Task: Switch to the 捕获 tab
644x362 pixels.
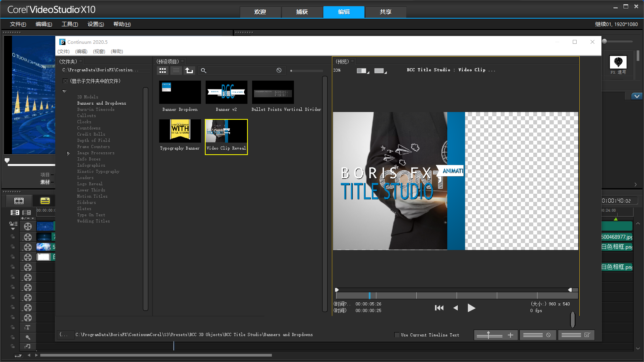Action: pos(302,12)
